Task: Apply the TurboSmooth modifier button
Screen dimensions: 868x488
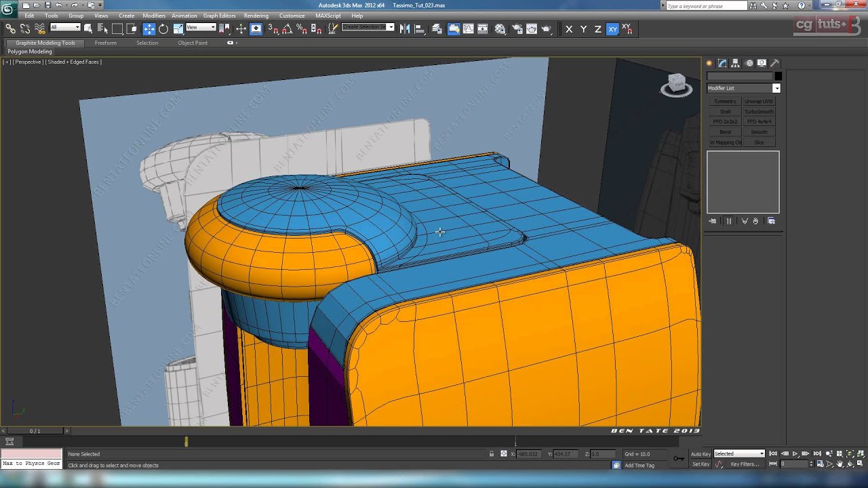Action: pyautogui.click(x=759, y=112)
